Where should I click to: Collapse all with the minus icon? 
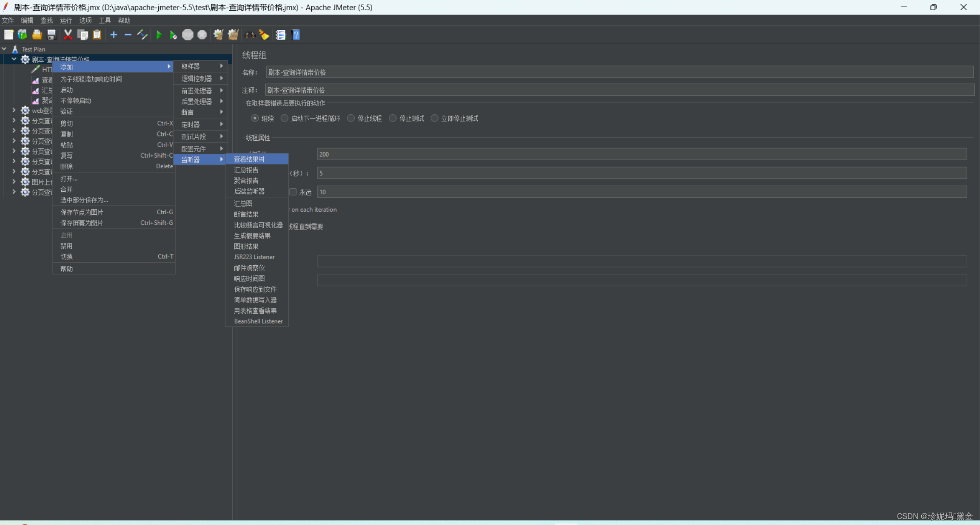coord(128,35)
